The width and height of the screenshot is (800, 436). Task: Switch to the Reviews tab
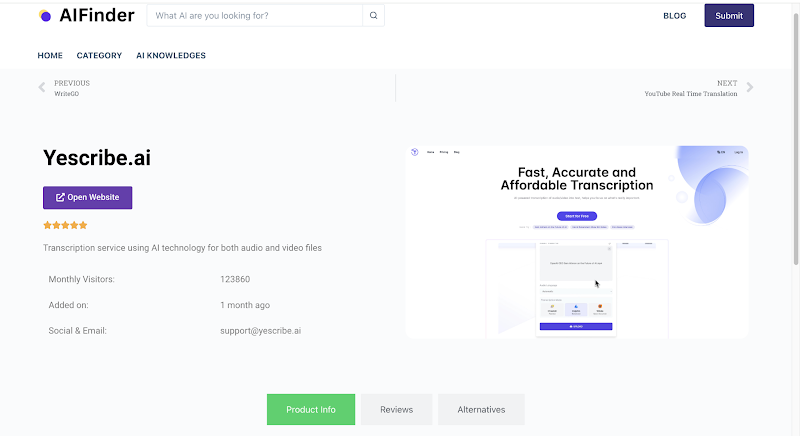396,409
